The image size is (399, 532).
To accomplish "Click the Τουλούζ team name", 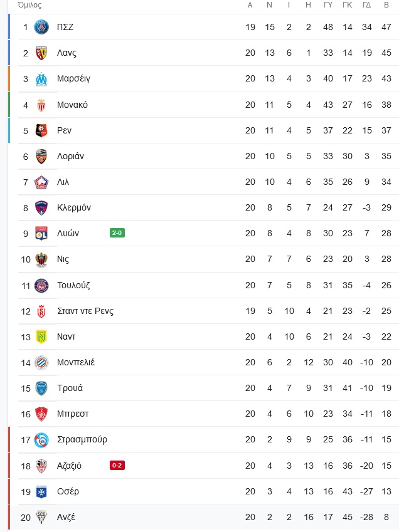I will coord(73,285).
